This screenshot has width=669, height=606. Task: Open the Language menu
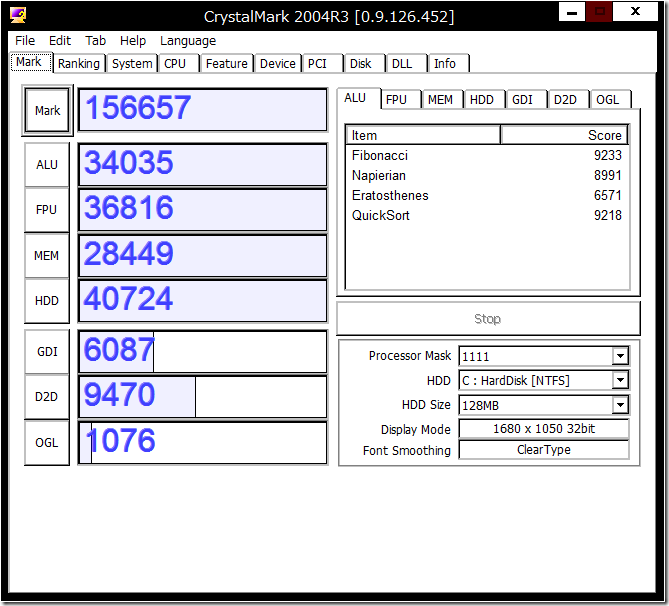click(188, 41)
